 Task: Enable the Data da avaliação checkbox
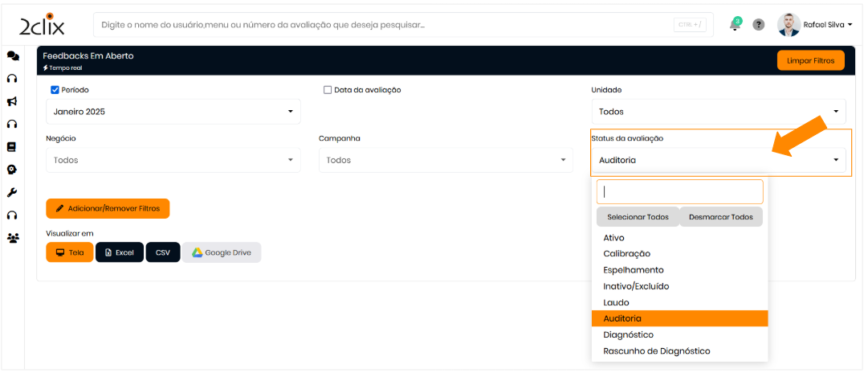(x=328, y=90)
